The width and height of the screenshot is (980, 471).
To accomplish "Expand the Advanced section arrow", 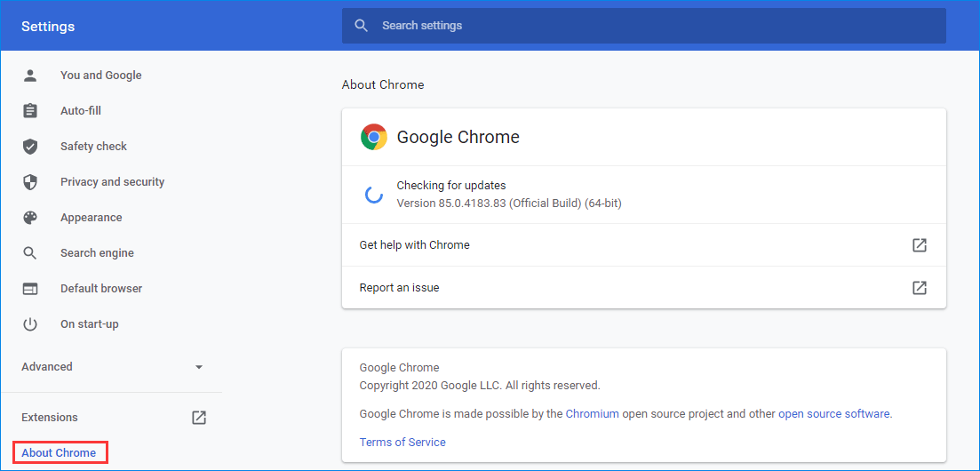I will pos(199,367).
